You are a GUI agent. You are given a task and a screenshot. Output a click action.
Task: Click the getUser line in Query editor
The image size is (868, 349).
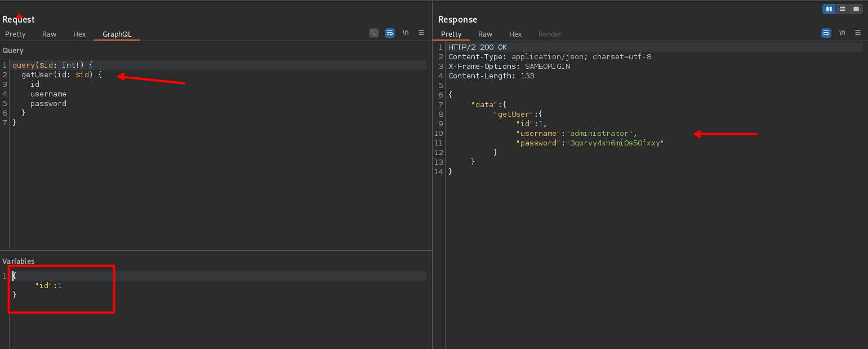[61, 75]
